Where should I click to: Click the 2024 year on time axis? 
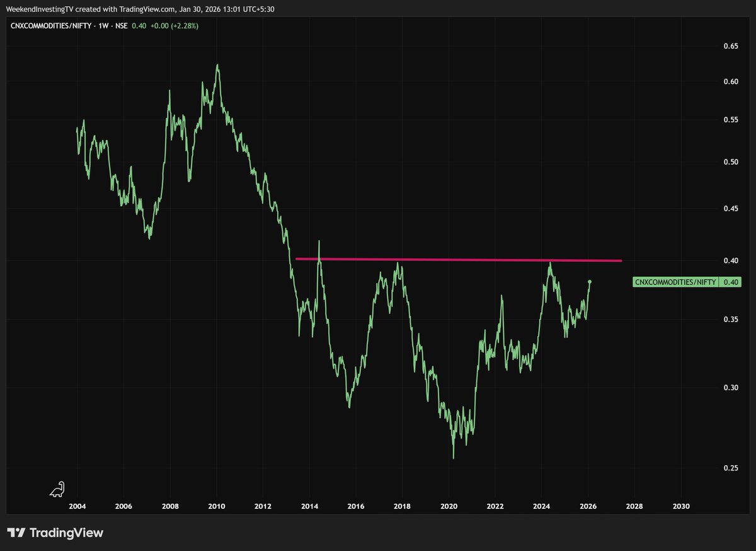[542, 506]
